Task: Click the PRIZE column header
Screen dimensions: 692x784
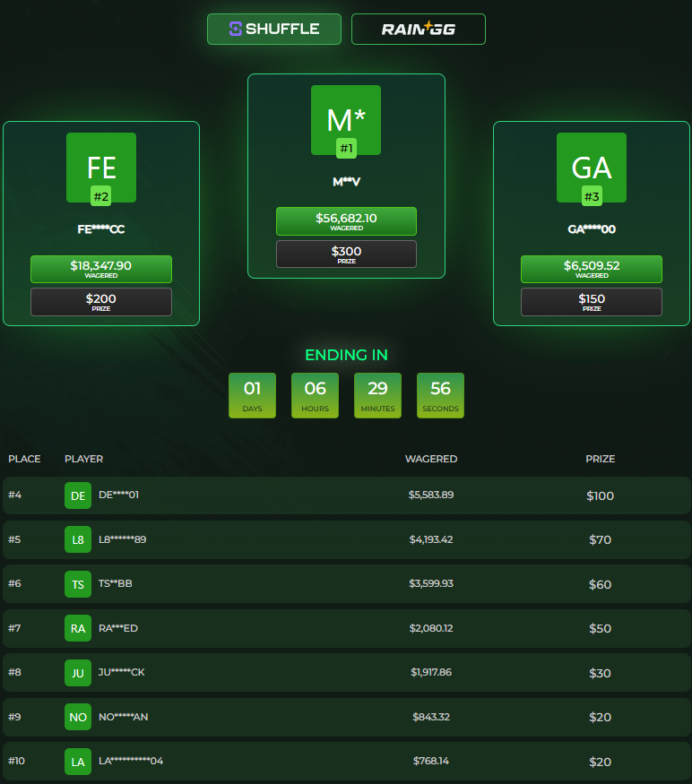Action: (x=601, y=459)
